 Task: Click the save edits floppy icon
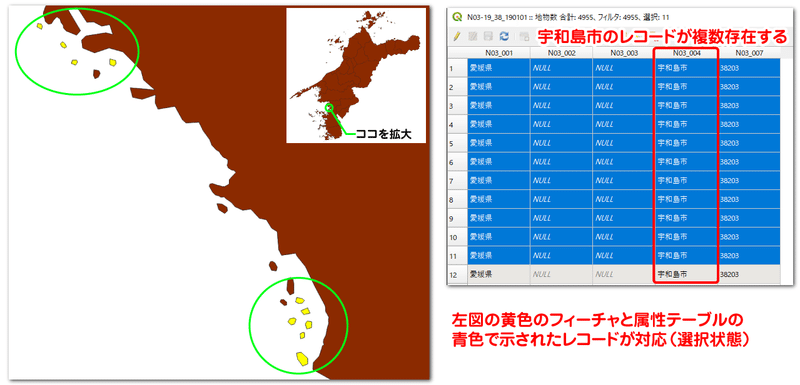tap(488, 36)
